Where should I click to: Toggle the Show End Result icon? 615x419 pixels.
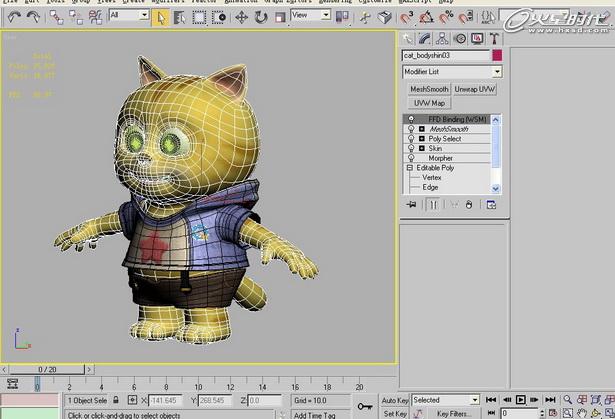[x=433, y=205]
